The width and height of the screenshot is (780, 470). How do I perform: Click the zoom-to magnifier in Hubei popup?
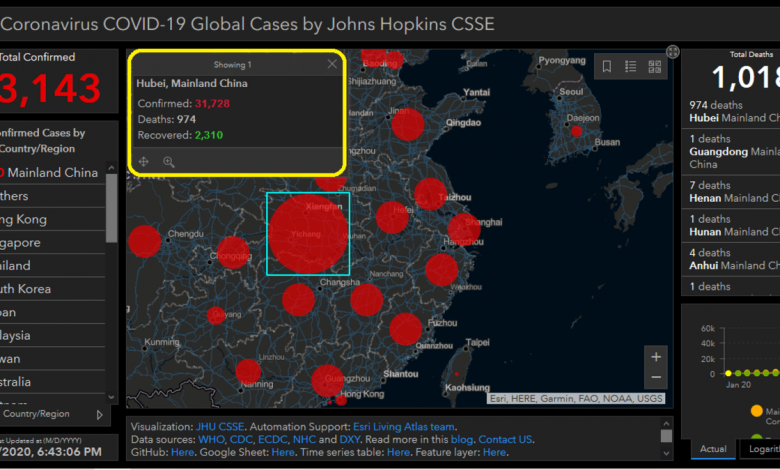pyautogui.click(x=169, y=162)
